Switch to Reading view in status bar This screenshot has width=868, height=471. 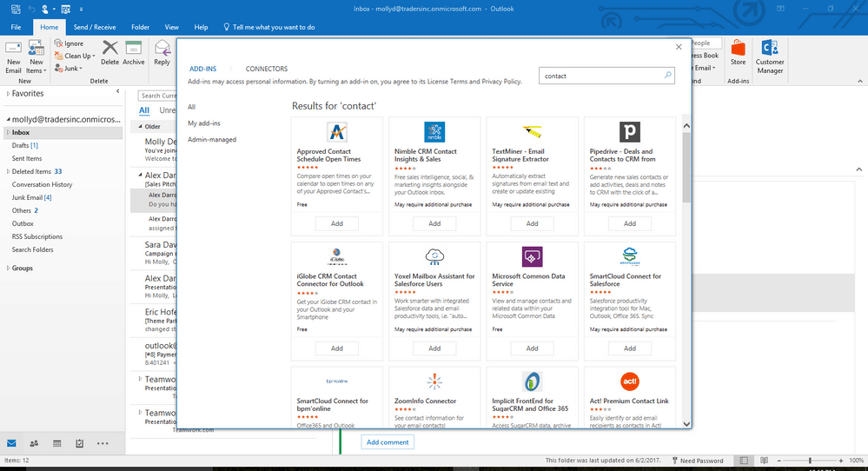764,461
